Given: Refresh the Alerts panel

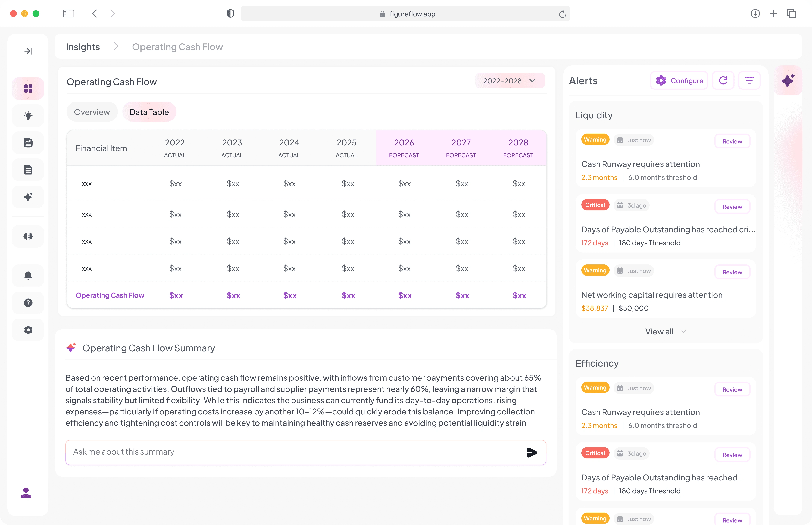Looking at the screenshot, I should pos(723,80).
